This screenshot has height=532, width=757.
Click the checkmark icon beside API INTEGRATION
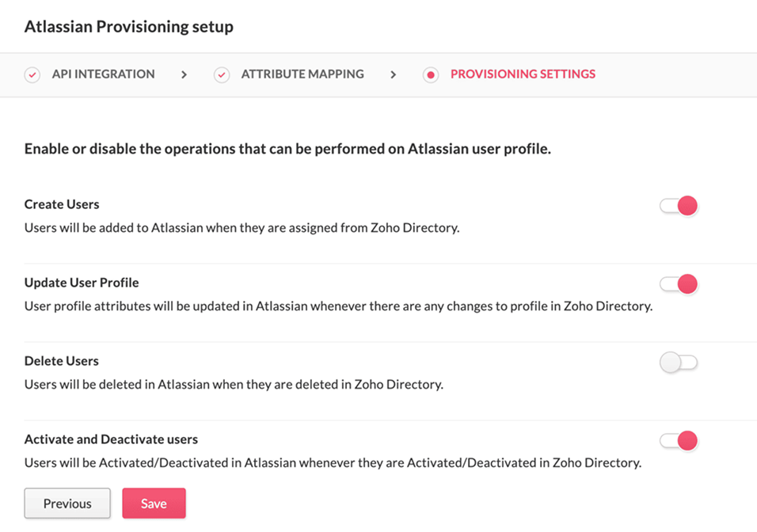coord(32,74)
